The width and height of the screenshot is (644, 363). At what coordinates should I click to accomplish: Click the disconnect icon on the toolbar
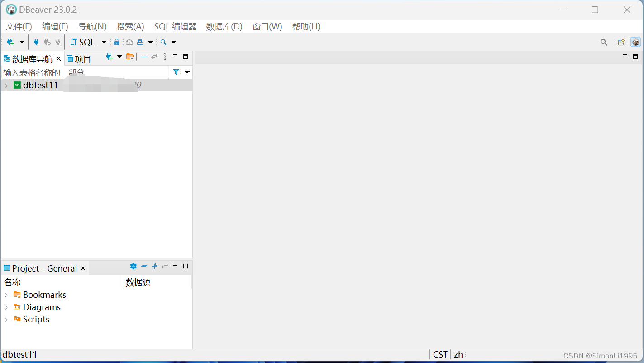coord(57,42)
